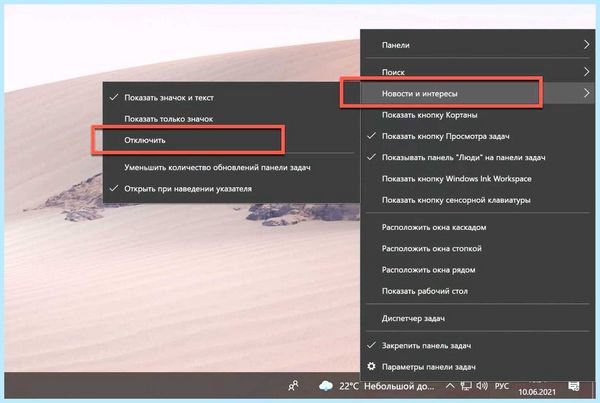Image resolution: width=600 pixels, height=403 pixels.
Task: Choose Отключить in Новости и интересы submenu
Action: 232,140
